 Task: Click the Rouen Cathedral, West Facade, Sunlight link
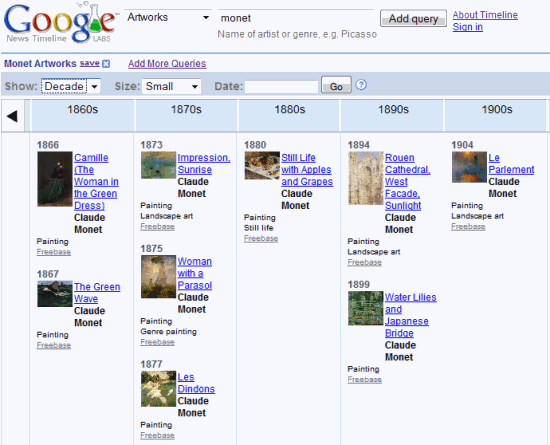[x=408, y=182]
